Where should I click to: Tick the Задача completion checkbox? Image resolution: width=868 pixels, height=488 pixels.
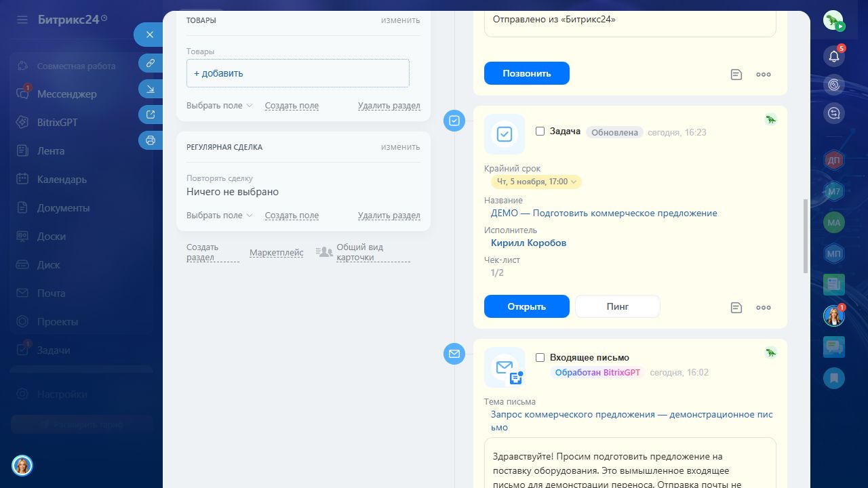point(540,131)
